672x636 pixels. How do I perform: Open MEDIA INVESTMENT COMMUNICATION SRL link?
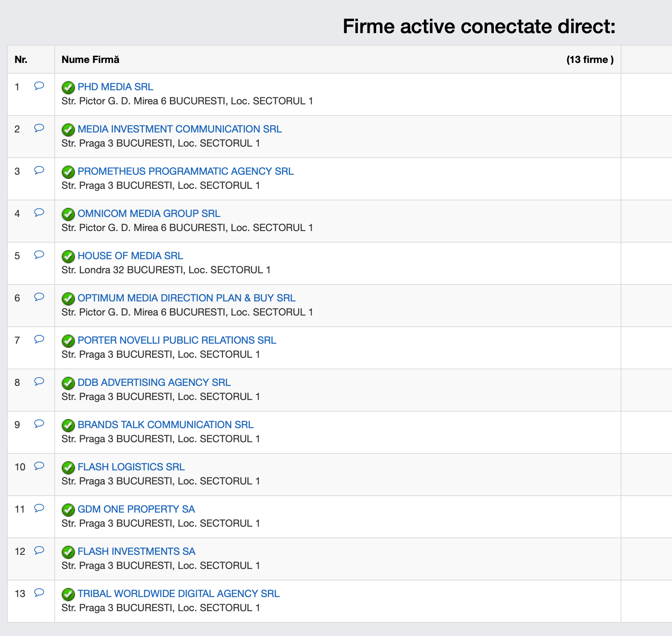tap(180, 129)
